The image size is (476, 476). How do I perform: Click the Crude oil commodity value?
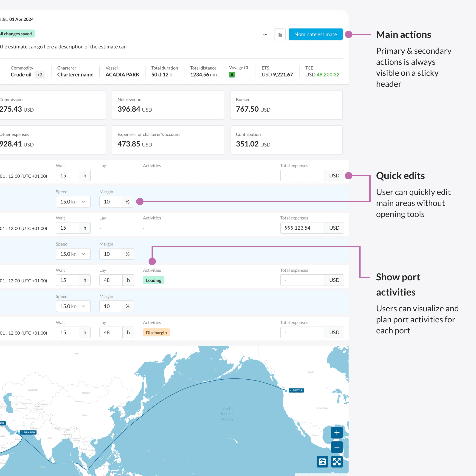[x=21, y=75]
